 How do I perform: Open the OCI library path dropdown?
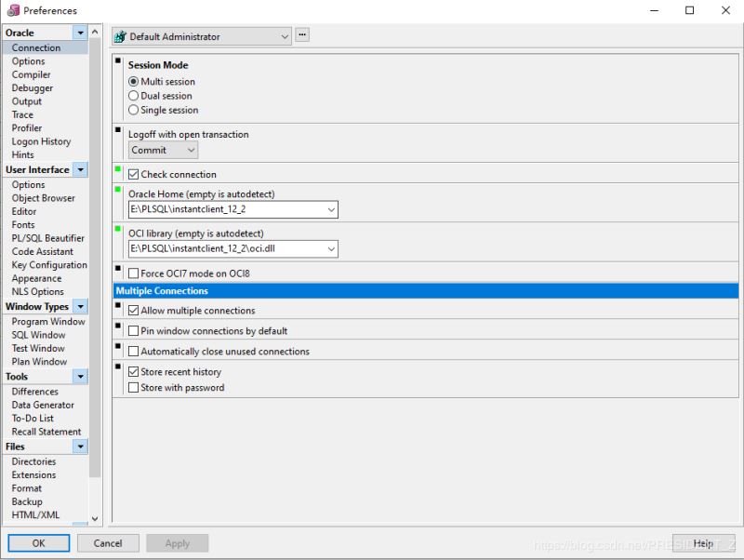coord(331,249)
